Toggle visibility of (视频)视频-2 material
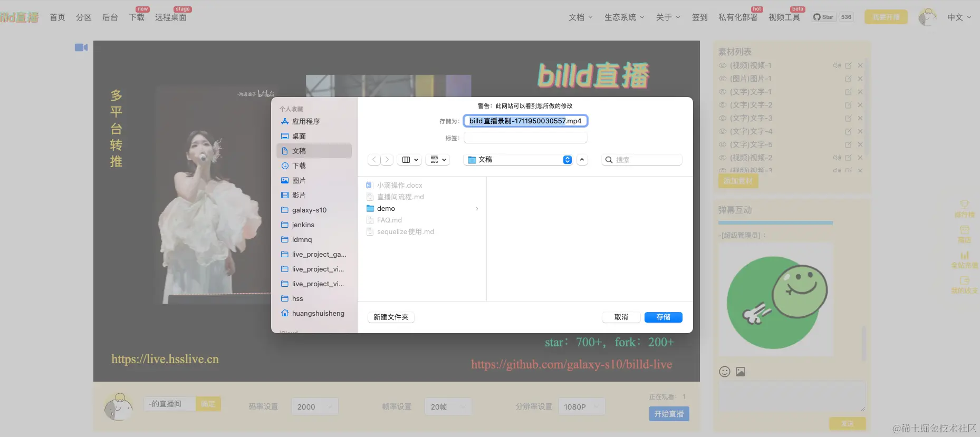Image resolution: width=980 pixels, height=437 pixels. click(x=723, y=158)
